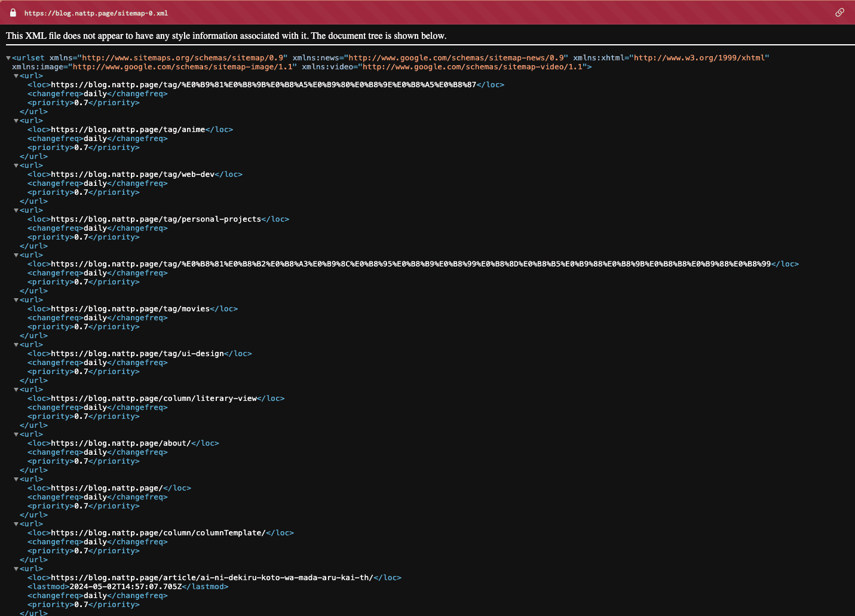
Task: Click the sitemaps.org xmlns attribute value
Action: (x=182, y=58)
